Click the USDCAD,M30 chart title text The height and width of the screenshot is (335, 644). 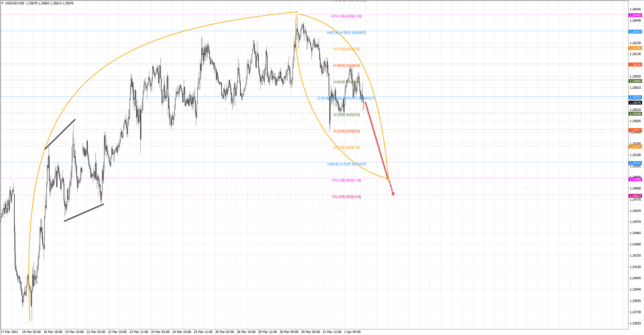[14, 3]
